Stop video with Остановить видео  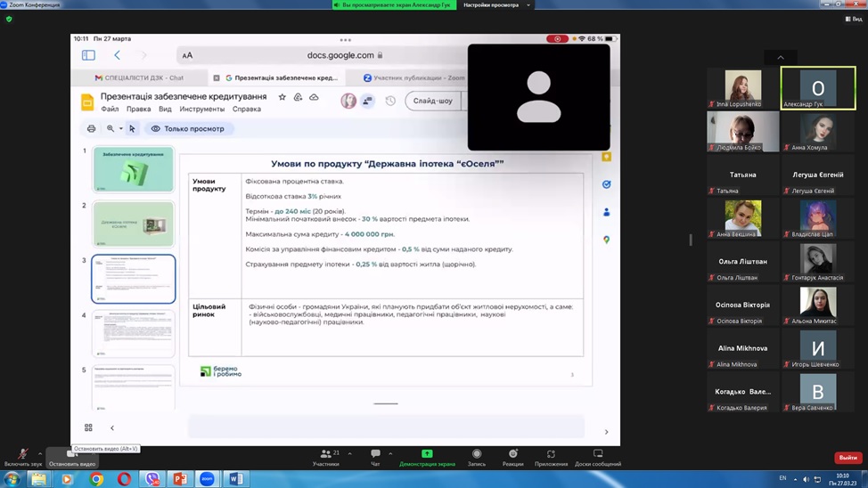click(72, 457)
